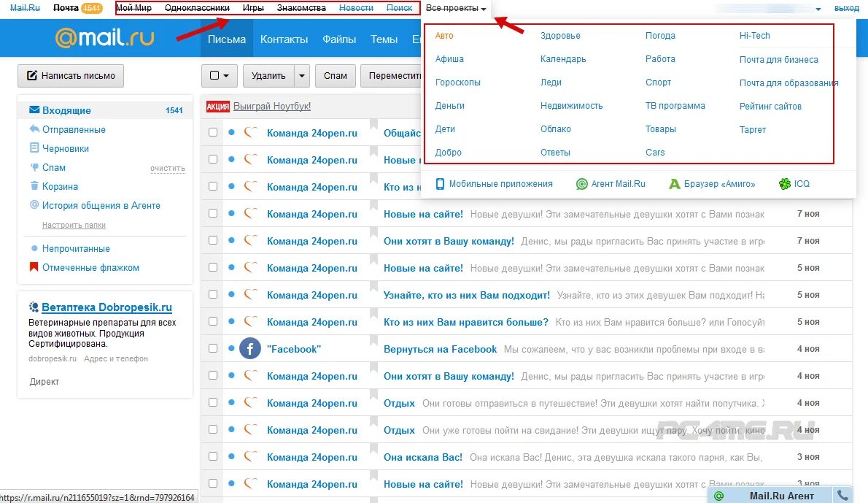Open the Корзина folder

point(60,186)
